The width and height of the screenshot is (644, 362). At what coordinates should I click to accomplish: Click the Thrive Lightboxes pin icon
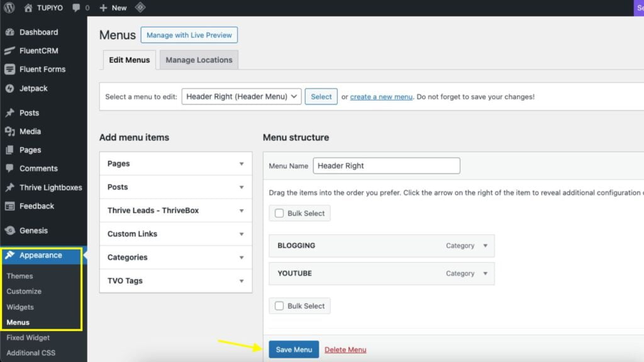[10, 187]
